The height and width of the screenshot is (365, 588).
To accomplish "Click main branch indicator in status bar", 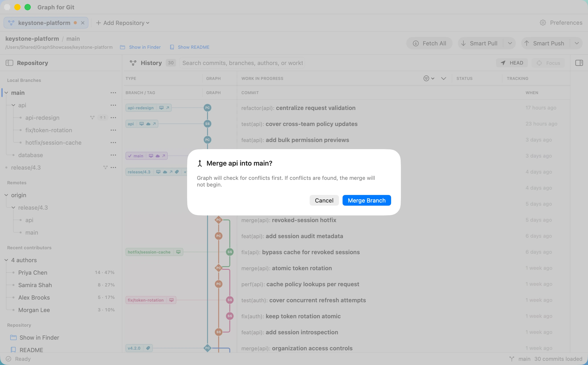I will pos(520,359).
